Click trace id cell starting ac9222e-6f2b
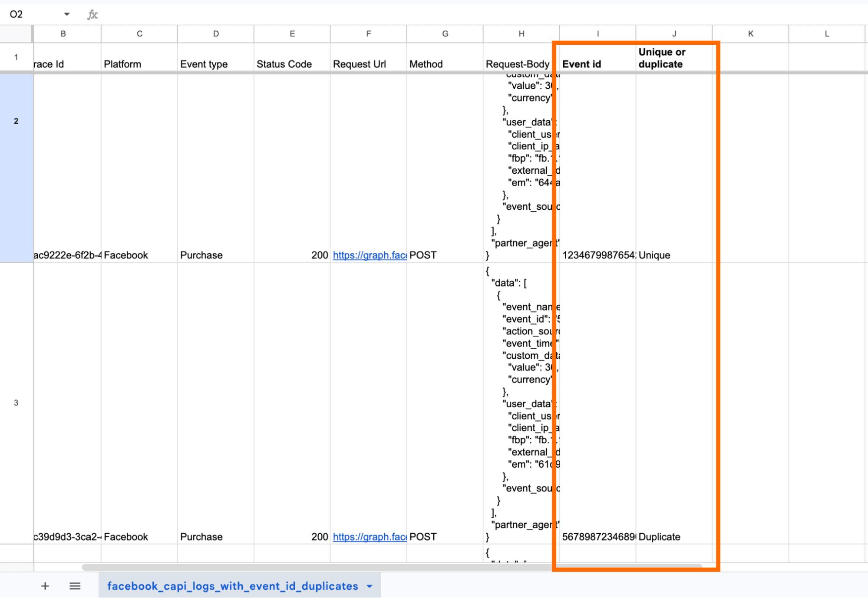This screenshot has height=598, width=868. (x=67, y=168)
